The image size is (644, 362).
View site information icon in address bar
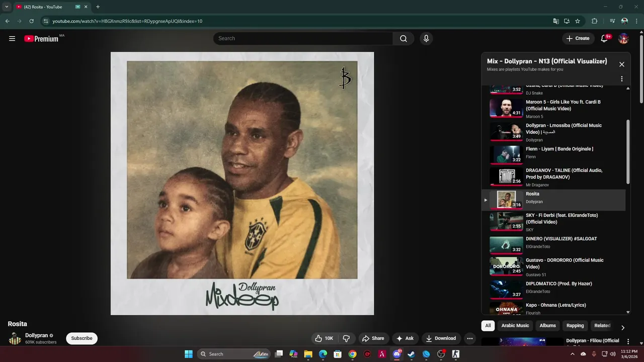46,21
